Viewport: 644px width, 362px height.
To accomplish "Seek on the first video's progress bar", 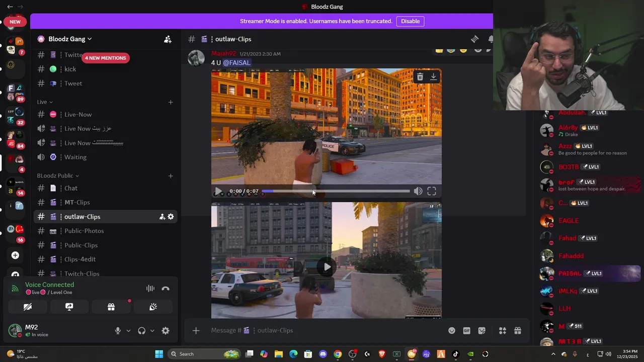I will coord(336,192).
